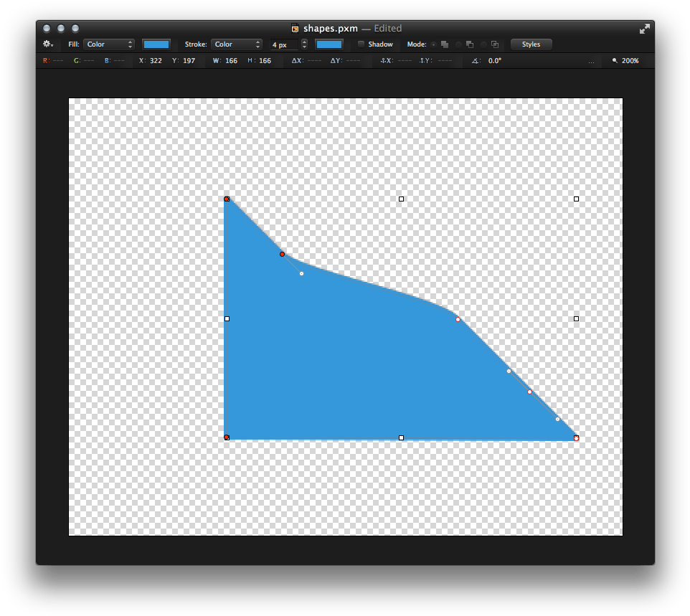Screen dimensions: 690x616
Task: Click the angle icon in info bar
Action: tap(476, 61)
